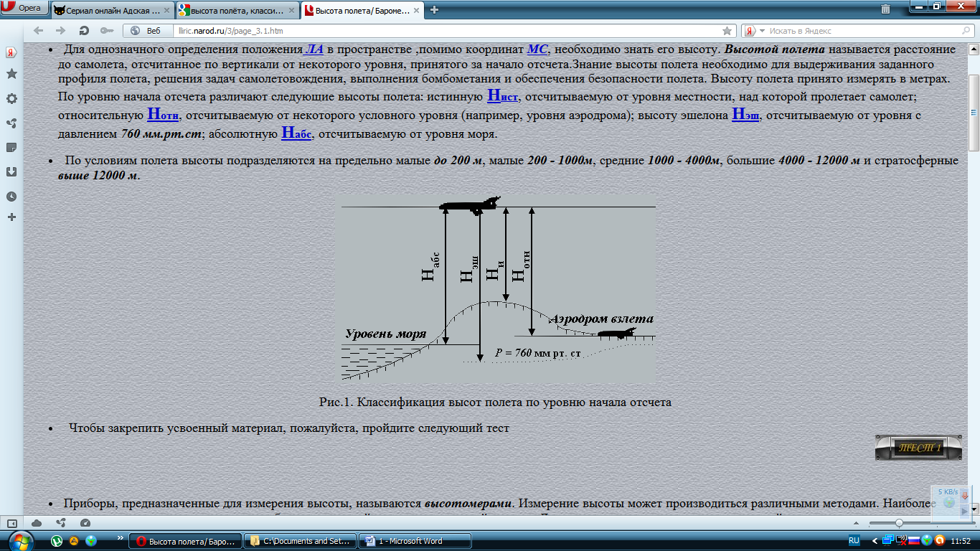Click the vertical scrollbar thumb
This screenshot has height=551, width=980.
click(x=974, y=112)
